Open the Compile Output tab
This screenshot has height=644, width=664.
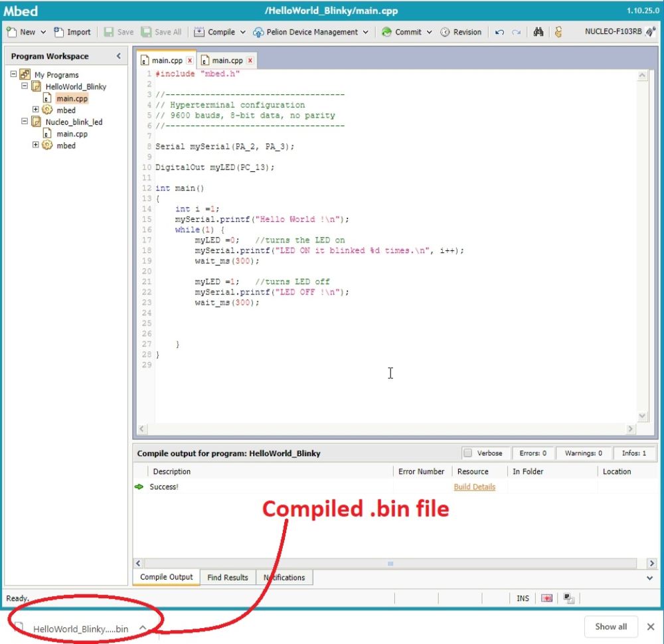coord(166,577)
